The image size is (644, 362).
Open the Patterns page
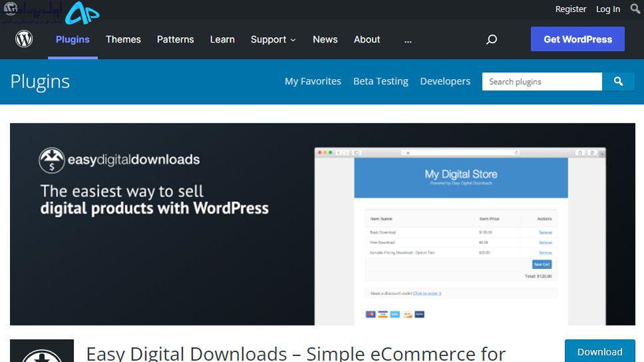click(175, 39)
